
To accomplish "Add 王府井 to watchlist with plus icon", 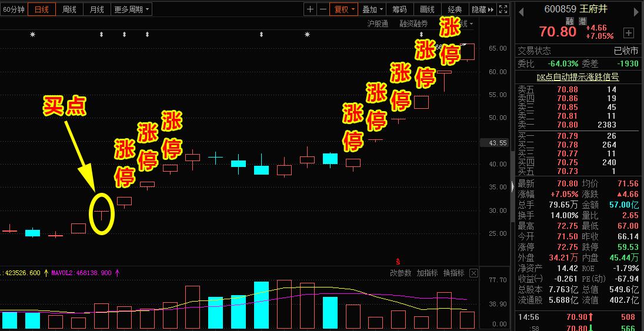I will (628, 33).
